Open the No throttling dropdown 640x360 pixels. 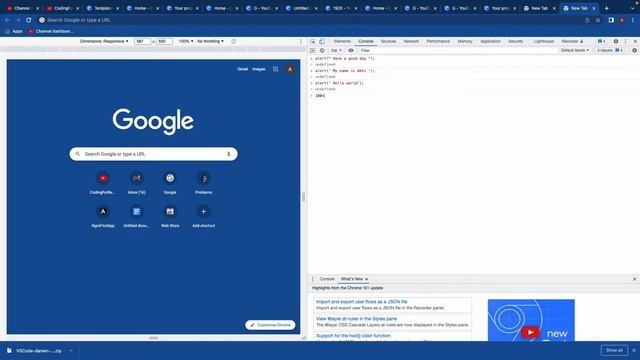point(210,41)
